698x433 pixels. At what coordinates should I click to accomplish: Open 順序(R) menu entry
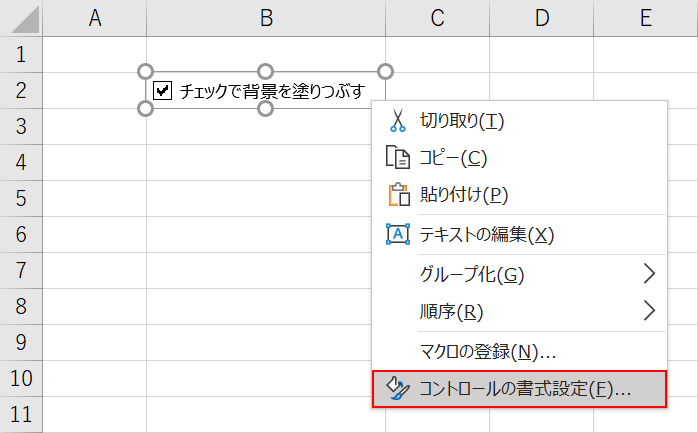519,311
